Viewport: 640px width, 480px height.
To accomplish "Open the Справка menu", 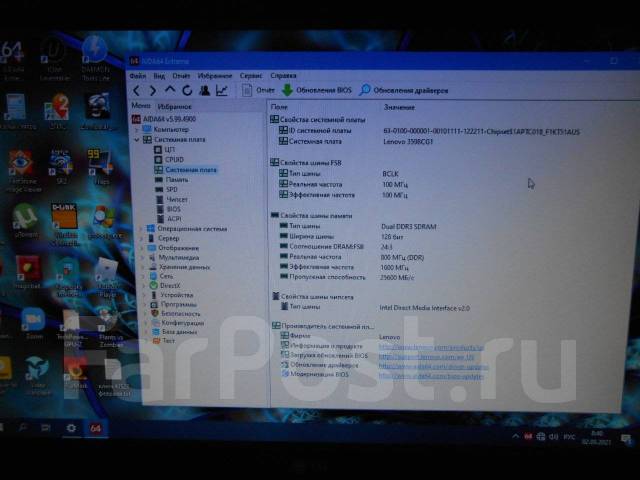I will coord(283,76).
